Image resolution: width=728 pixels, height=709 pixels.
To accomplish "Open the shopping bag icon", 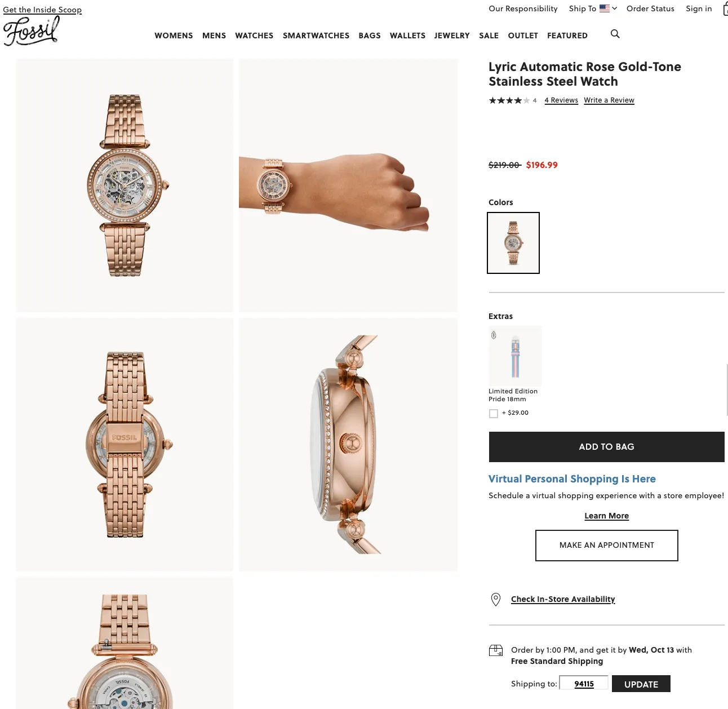I will coord(725,8).
